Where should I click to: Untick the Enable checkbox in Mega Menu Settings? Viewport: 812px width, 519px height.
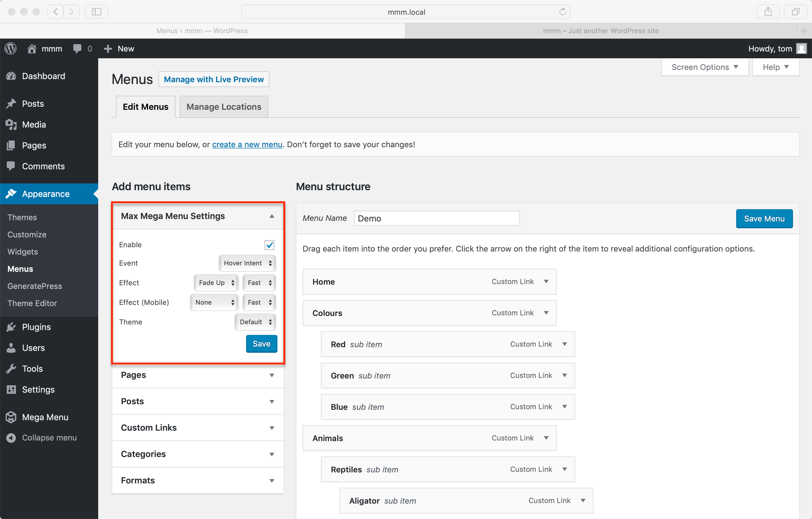coord(269,245)
